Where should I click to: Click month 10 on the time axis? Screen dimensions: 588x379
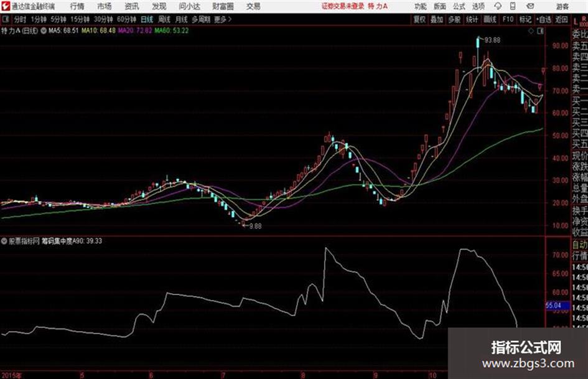click(x=432, y=375)
